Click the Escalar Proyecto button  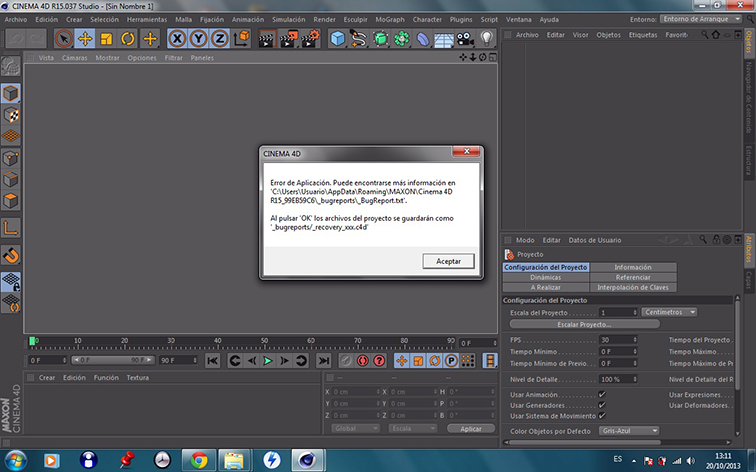coord(584,324)
